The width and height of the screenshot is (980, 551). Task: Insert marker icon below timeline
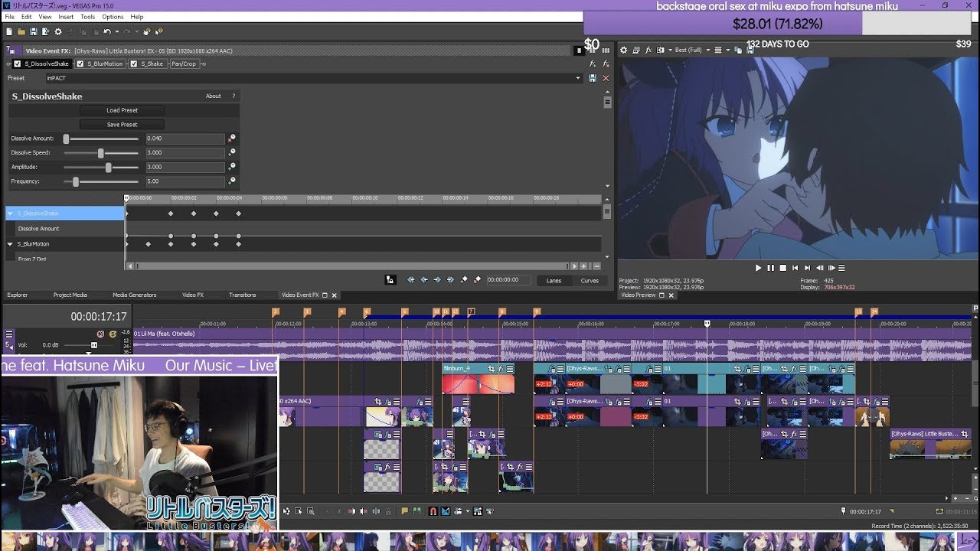405,511
